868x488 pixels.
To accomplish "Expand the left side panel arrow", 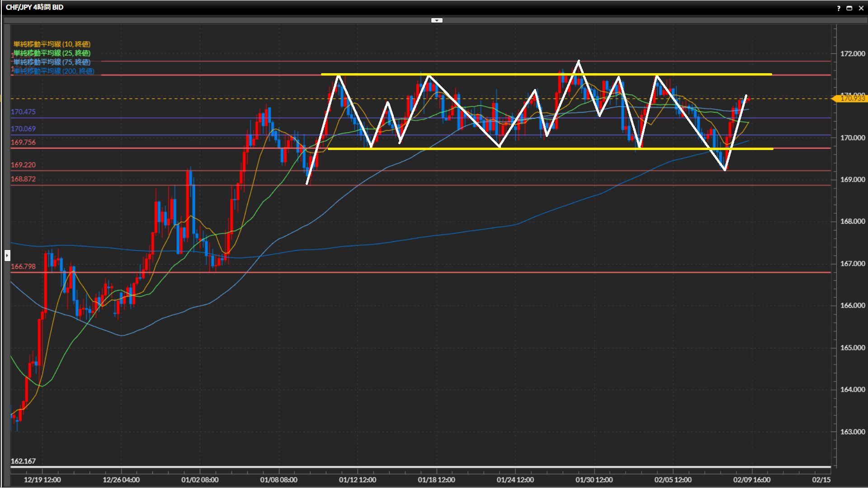I will tap(7, 256).
